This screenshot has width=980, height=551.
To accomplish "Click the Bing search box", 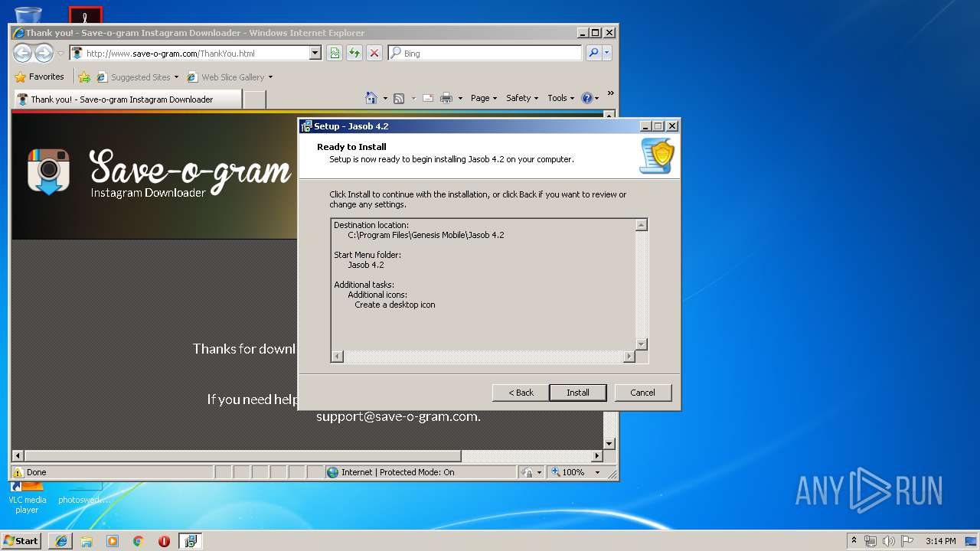I will (x=485, y=54).
